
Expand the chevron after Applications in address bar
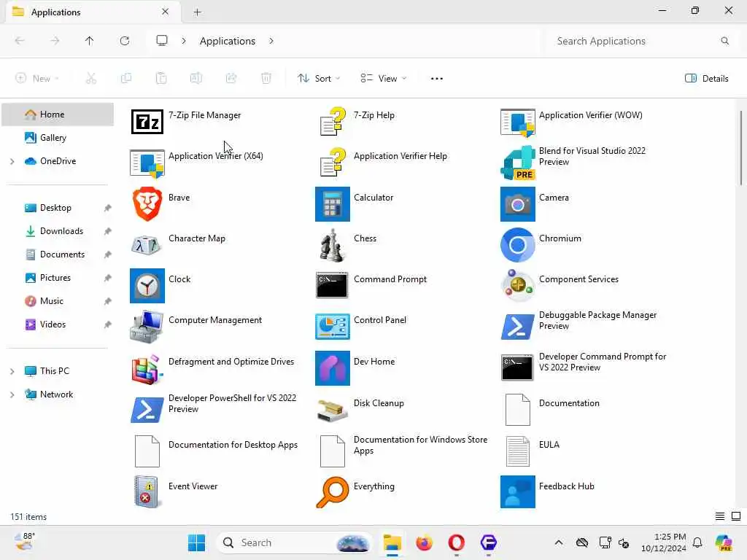tap(271, 41)
